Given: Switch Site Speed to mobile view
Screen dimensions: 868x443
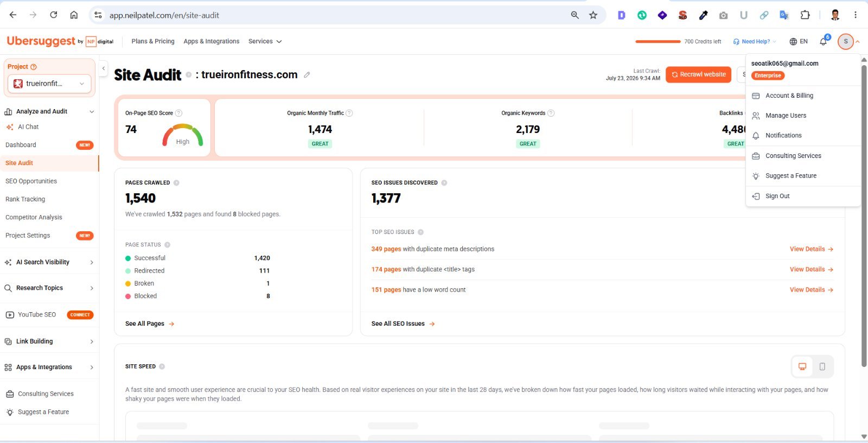Looking at the screenshot, I should click(x=822, y=366).
